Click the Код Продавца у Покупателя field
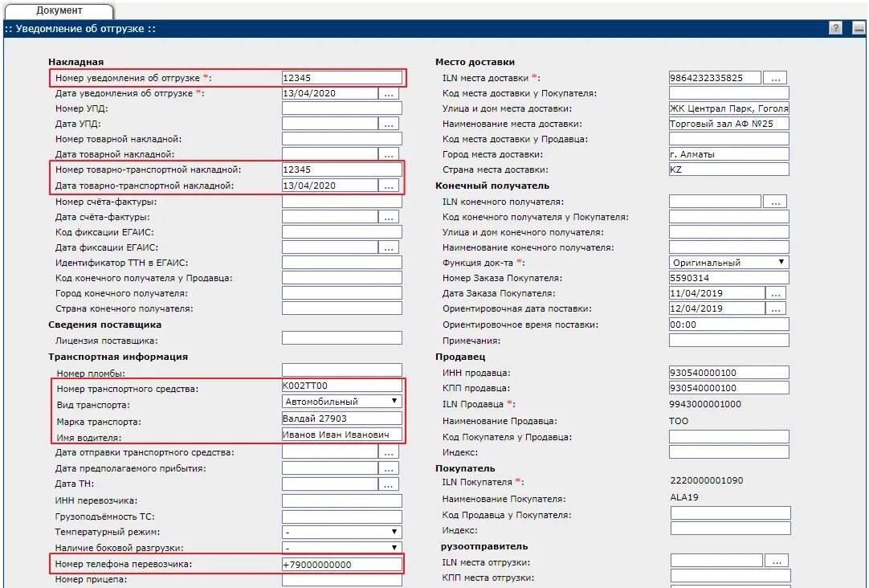The image size is (869, 588). click(730, 512)
